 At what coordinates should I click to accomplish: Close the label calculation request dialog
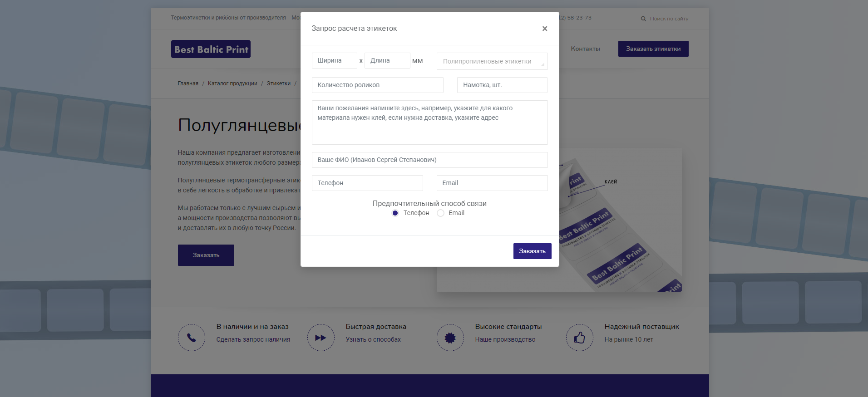coord(544,29)
